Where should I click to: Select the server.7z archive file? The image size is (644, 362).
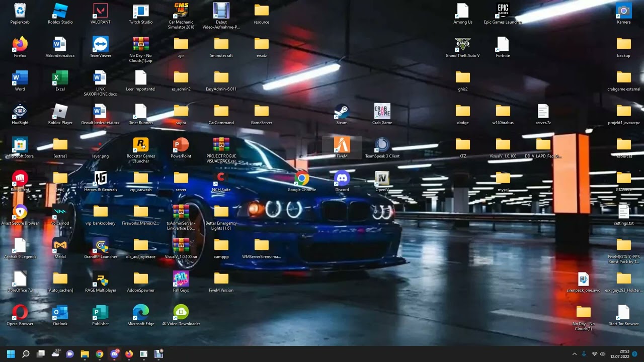pos(543,115)
